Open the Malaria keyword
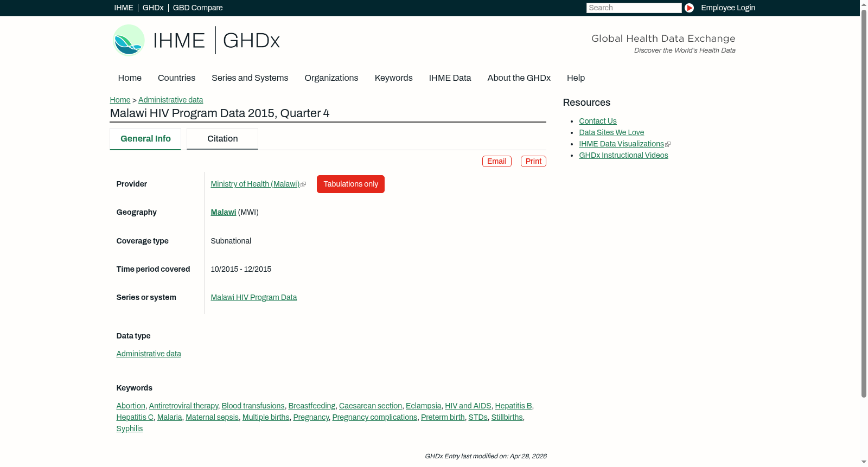 tap(170, 417)
